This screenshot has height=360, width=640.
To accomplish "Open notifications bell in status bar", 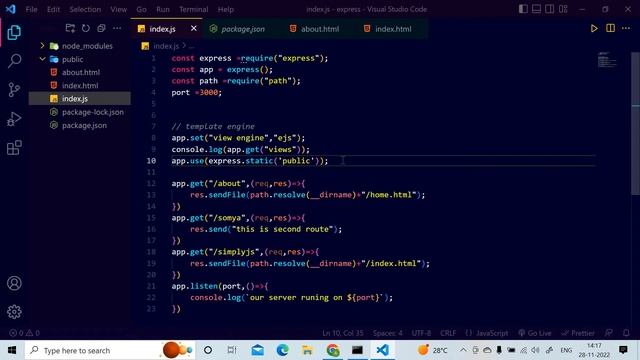I will 626,333.
